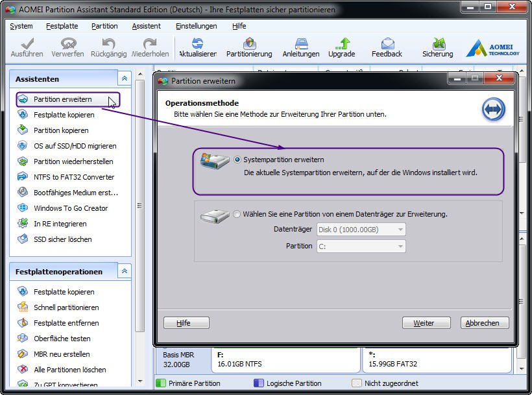Click the Festplatte entfernen icon
This screenshot has height=395, width=532.
pyautogui.click(x=23, y=323)
